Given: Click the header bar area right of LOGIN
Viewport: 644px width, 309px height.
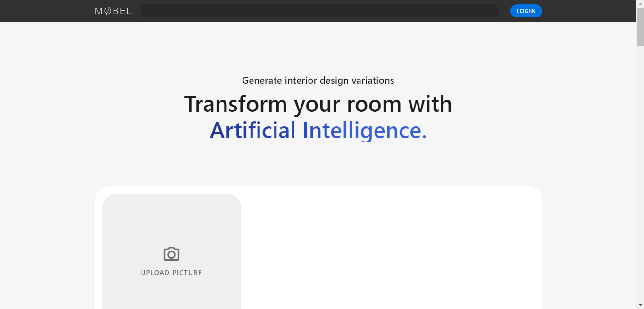Looking at the screenshot, I should [x=589, y=11].
